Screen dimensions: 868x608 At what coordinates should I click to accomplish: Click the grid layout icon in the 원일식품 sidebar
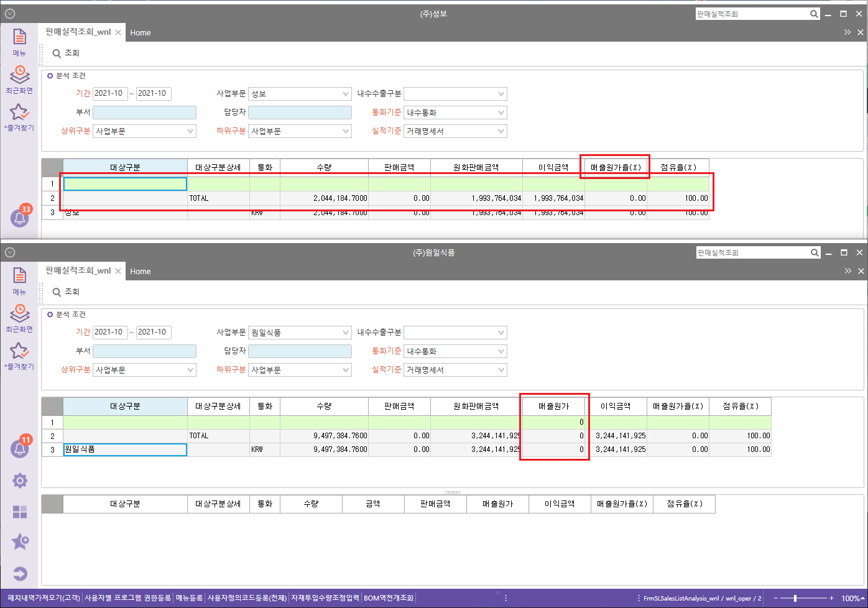(x=20, y=512)
